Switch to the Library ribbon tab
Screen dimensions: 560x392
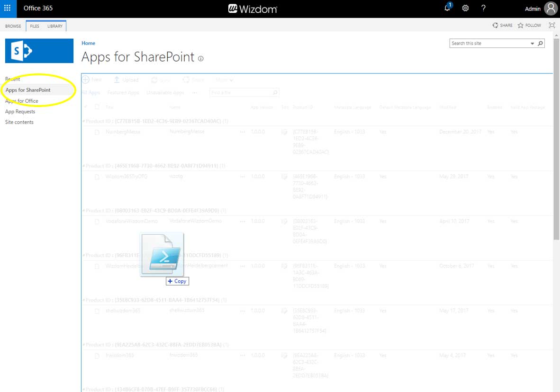[55, 26]
